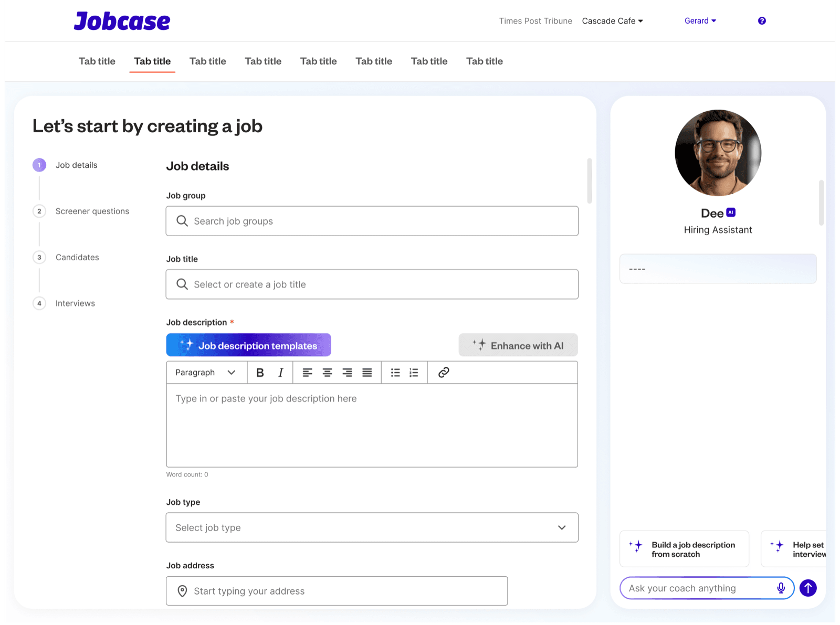Screen dimensions: 840x625
Task: Insert a bulleted list
Action: pyautogui.click(x=395, y=373)
